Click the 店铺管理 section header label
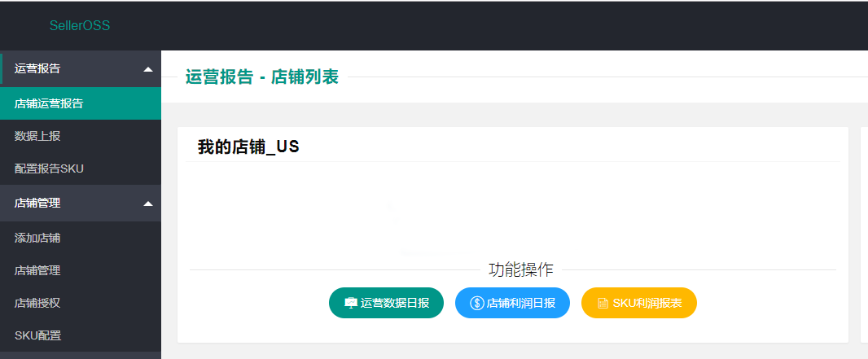 pos(37,203)
